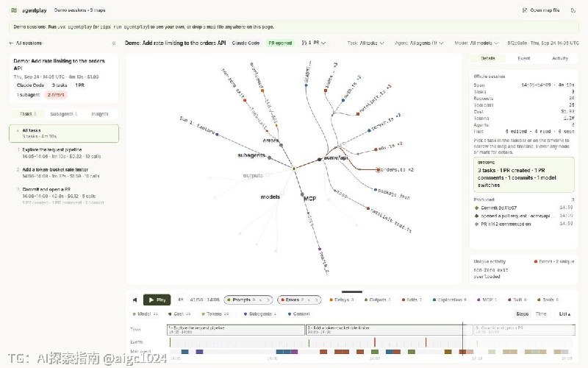Open the Model: All models dropdown
Screen dimensions: 588x368
pyautogui.click(x=476, y=43)
